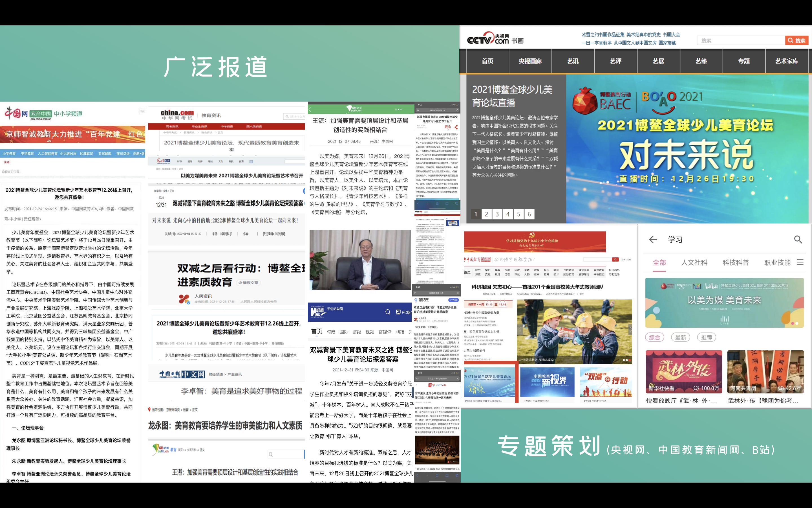Open the 在线访谈 tab on 中国网
812x508 pixels.
click(123, 154)
